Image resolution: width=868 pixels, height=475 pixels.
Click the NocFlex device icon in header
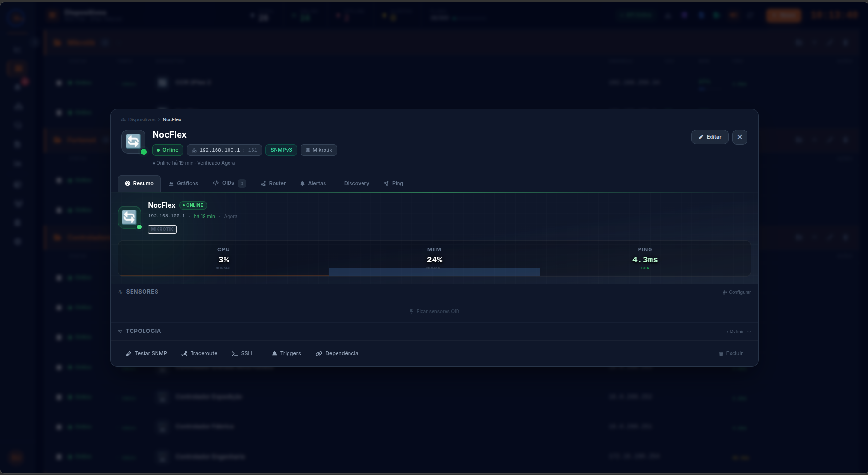[x=133, y=142]
